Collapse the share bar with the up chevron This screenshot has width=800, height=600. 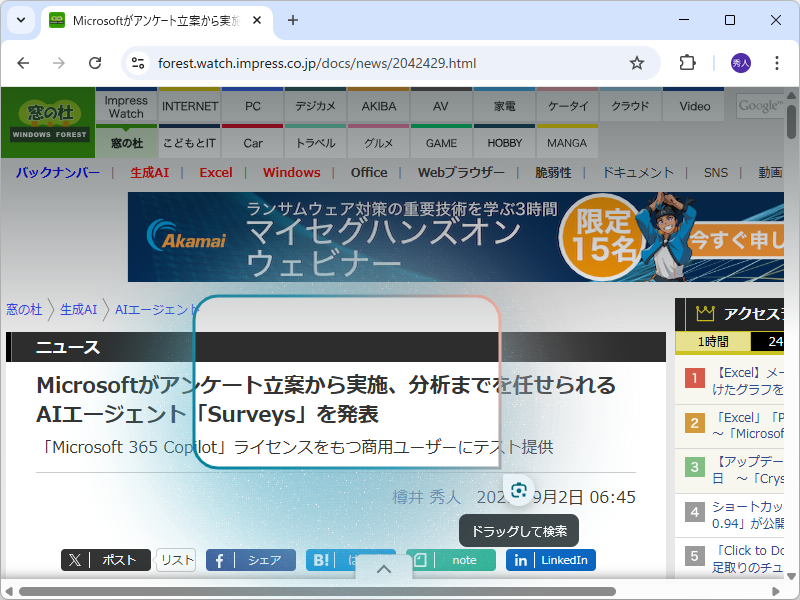click(x=384, y=568)
